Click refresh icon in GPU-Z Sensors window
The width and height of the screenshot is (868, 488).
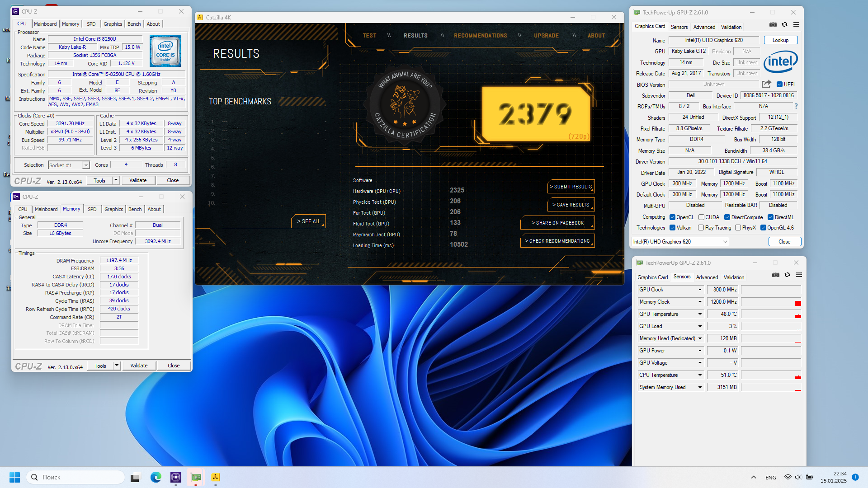point(788,275)
